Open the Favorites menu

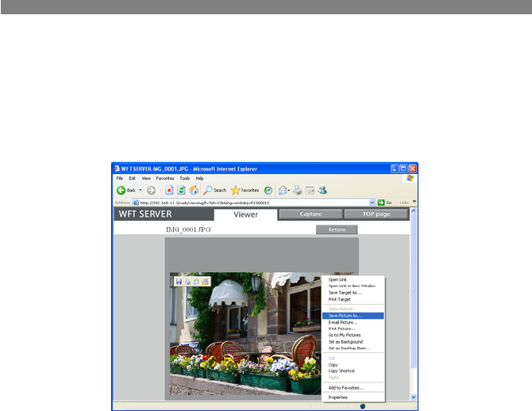(x=165, y=179)
